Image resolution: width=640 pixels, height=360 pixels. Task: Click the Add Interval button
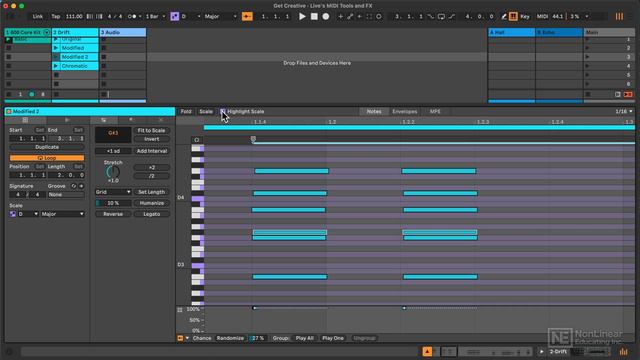tap(151, 151)
